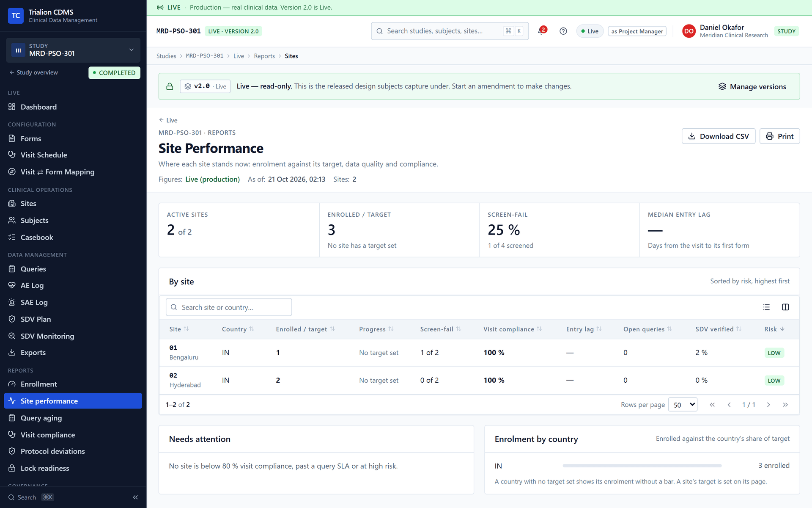
Task: Sort table by Progress column
Action: (x=376, y=329)
